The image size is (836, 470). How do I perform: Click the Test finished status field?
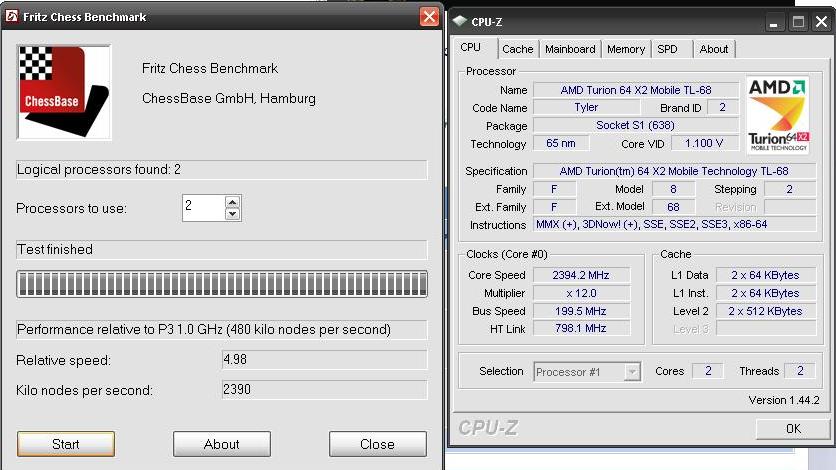(x=222, y=249)
